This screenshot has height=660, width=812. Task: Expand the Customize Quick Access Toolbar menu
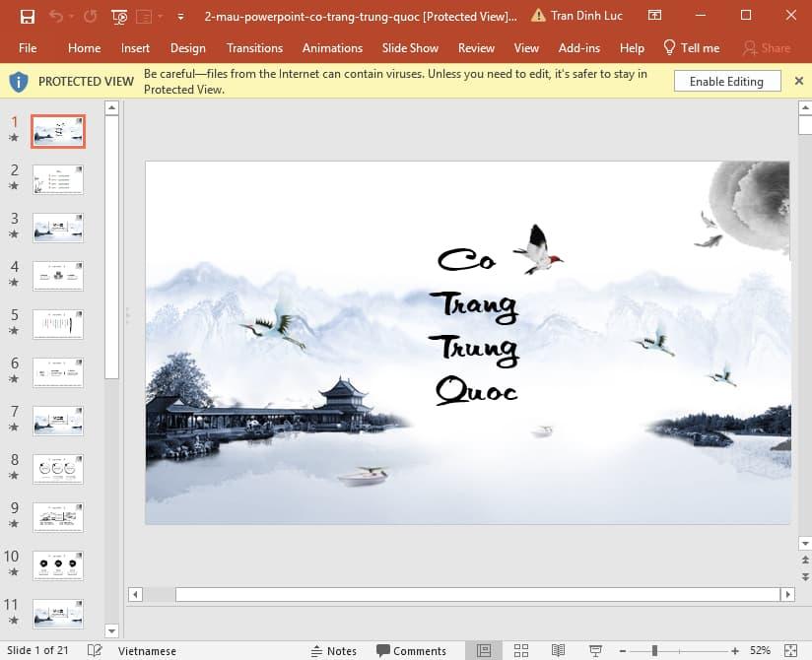point(181,17)
